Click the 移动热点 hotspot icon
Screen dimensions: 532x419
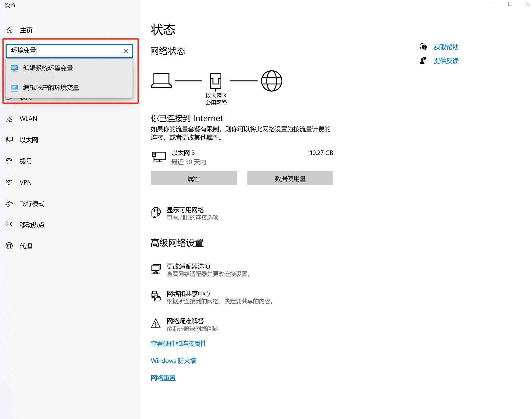(9, 225)
